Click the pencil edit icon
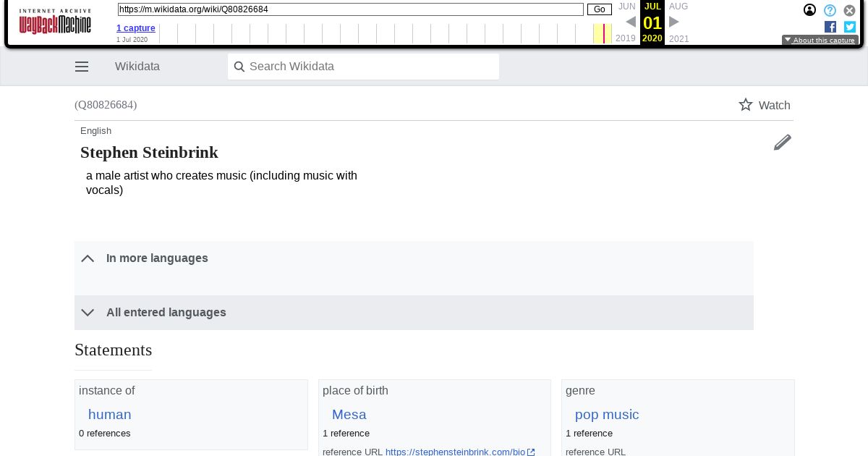 pos(782,143)
